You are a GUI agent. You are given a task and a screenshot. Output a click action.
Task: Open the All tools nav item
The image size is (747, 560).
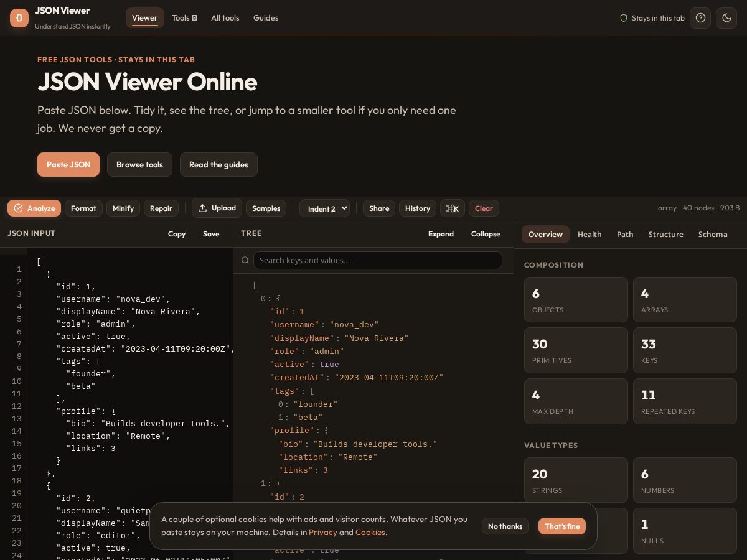click(x=225, y=18)
